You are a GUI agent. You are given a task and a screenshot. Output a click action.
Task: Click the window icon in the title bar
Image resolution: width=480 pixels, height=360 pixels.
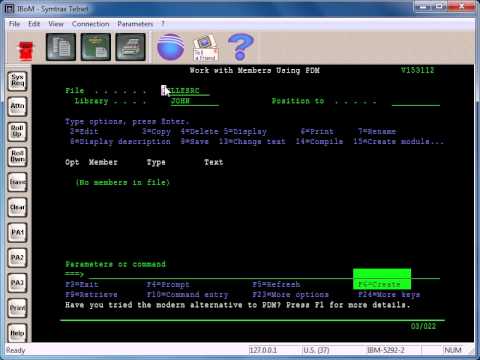click(10, 9)
